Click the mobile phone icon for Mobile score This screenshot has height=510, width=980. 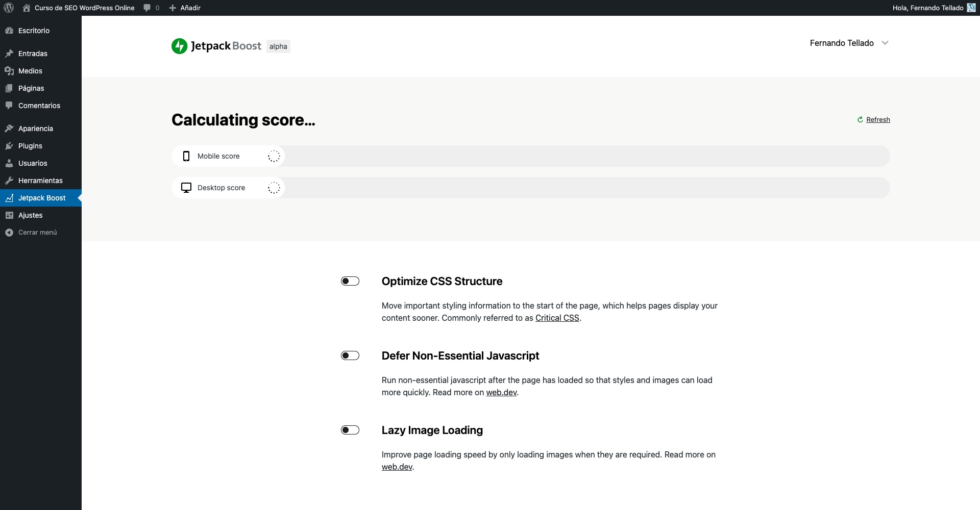[x=186, y=156]
